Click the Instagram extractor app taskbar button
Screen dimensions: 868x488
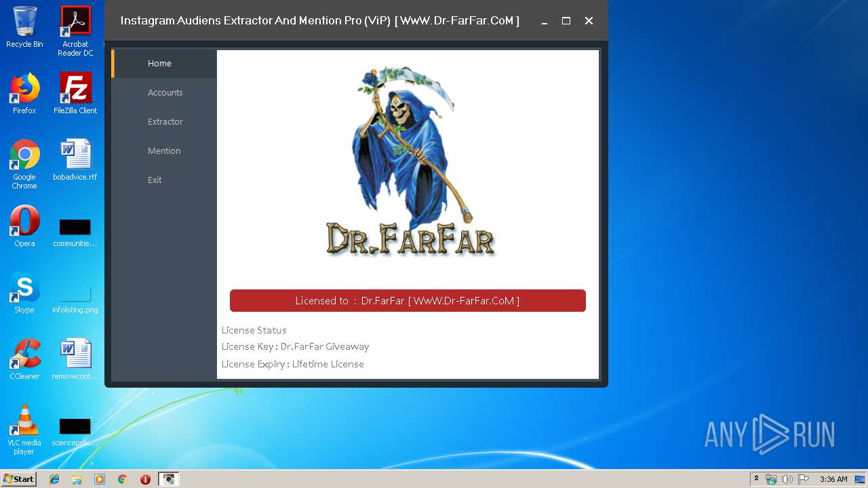pos(168,479)
